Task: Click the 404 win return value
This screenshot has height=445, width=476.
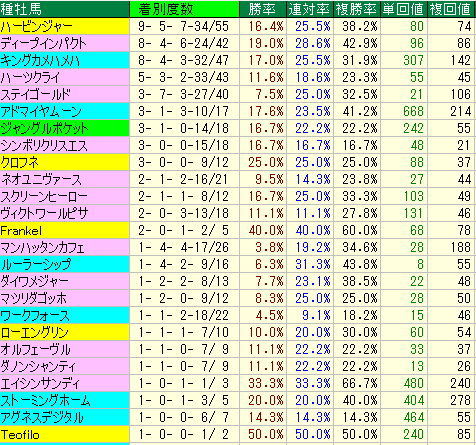Action: tap(413, 401)
